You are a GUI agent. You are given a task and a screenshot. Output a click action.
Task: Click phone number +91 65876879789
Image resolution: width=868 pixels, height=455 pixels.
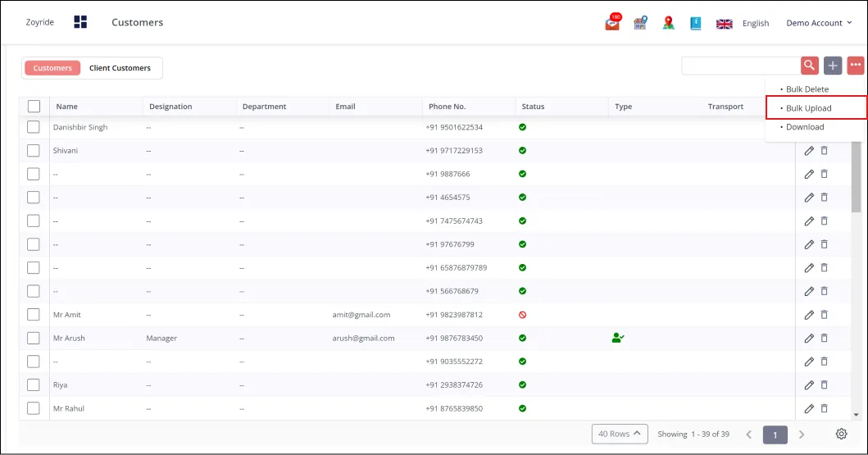click(x=457, y=267)
